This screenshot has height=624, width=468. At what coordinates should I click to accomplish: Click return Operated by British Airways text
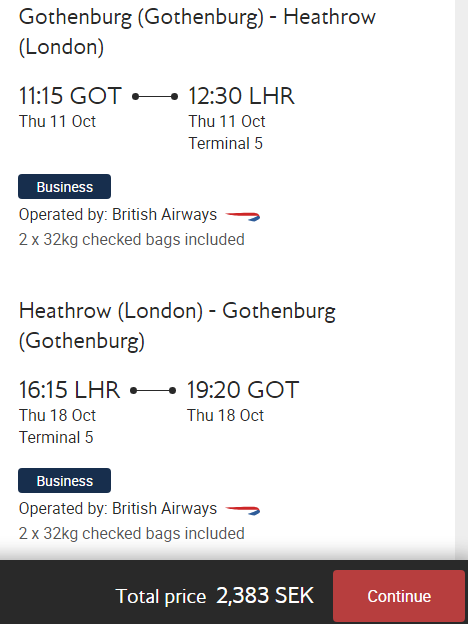[118, 509]
